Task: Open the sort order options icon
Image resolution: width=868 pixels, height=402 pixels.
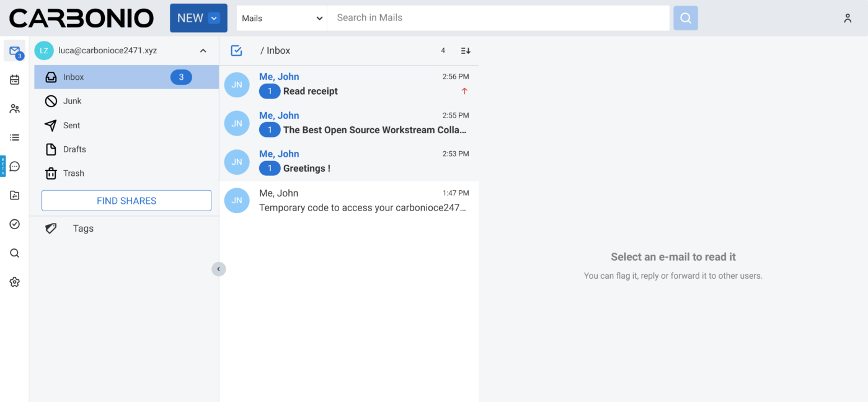Action: (466, 51)
